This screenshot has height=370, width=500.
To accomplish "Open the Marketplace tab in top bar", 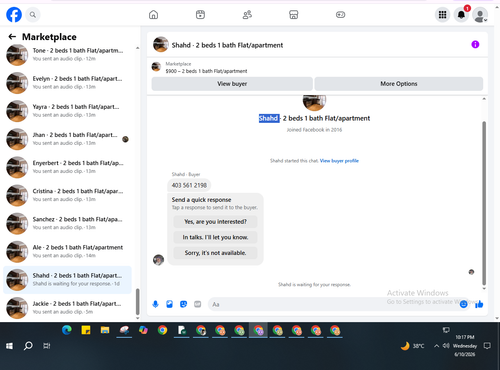I will [293, 15].
